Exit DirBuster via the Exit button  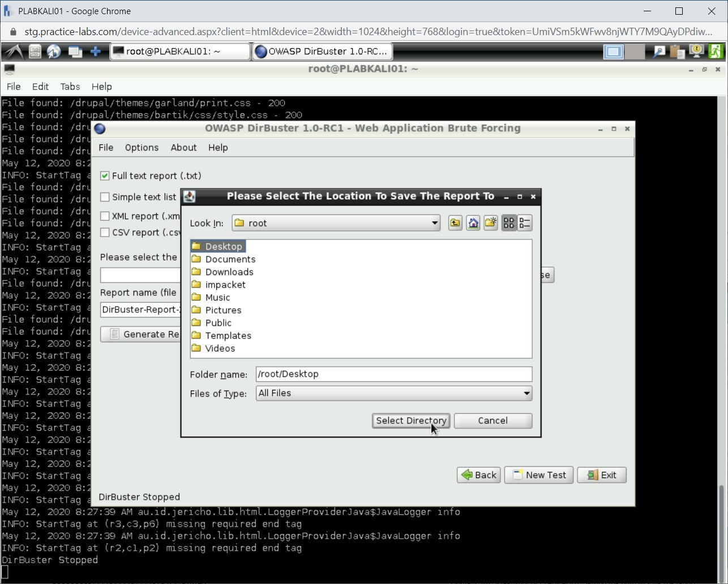[601, 475]
